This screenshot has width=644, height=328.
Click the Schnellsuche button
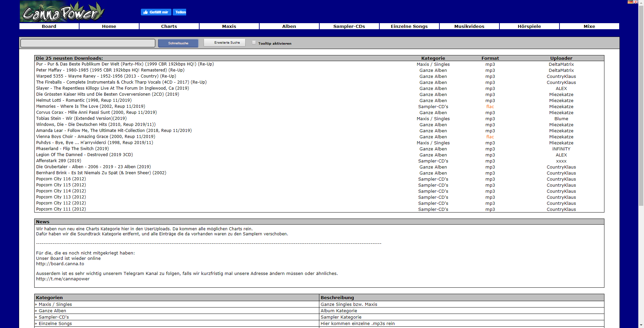point(178,43)
